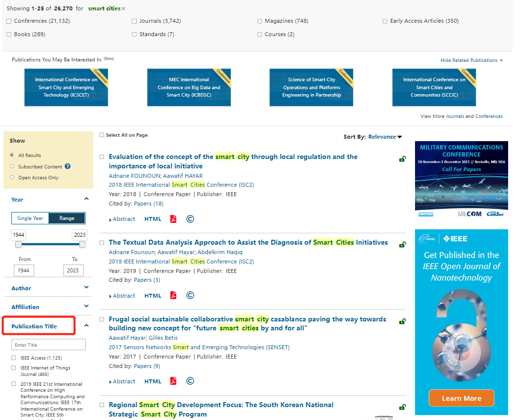Open HTML version of Frugal social paper
Screen dimensions: 522x420
click(153, 381)
